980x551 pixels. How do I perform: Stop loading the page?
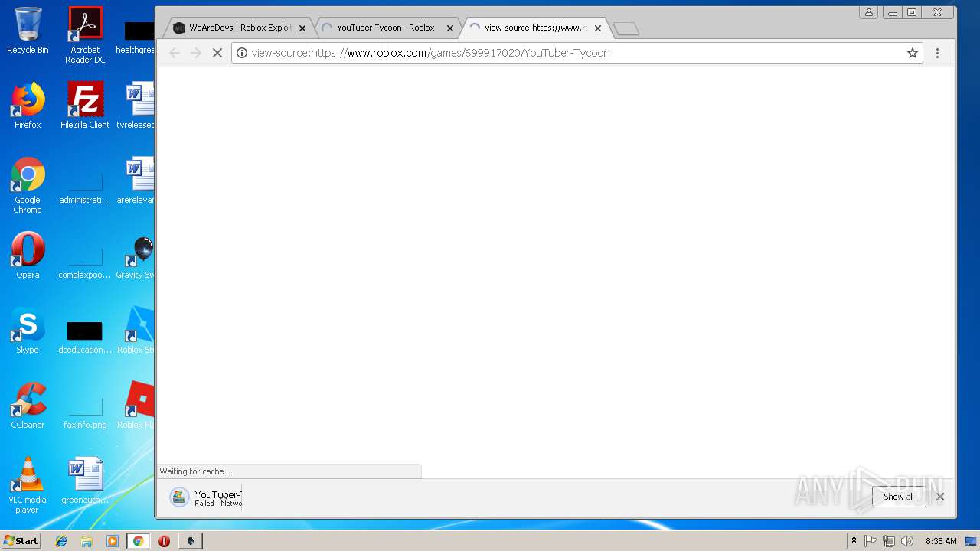[217, 53]
